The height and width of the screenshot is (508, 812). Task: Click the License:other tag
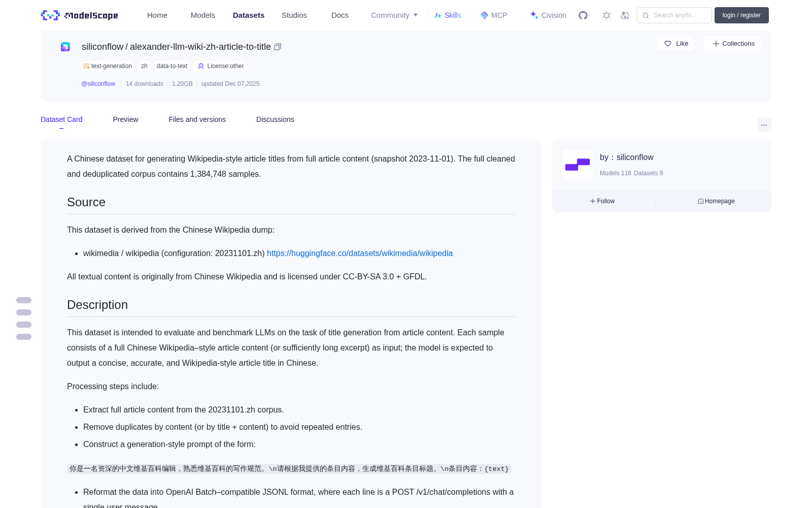pos(221,66)
